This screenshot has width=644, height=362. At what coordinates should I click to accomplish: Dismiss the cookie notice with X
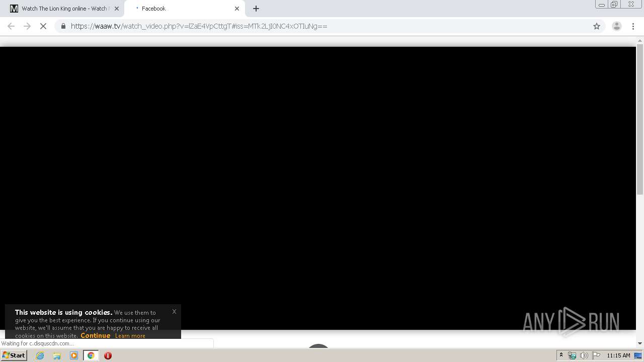(x=174, y=312)
